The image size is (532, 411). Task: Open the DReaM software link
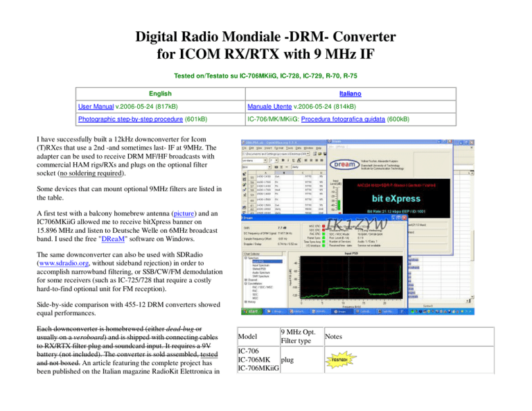coord(113,239)
